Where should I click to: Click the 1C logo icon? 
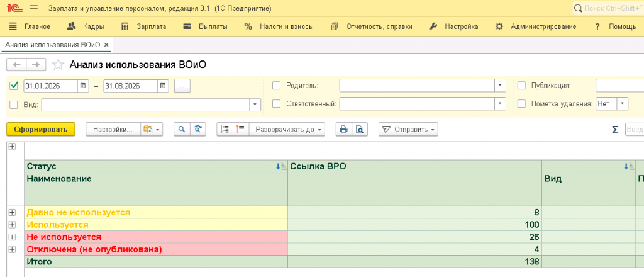pos(15,8)
